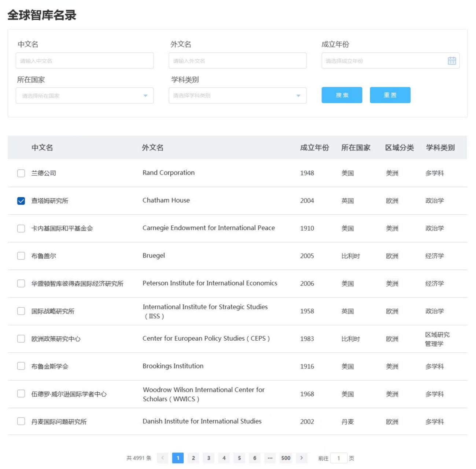Click the year 2004 cell

pyautogui.click(x=307, y=201)
